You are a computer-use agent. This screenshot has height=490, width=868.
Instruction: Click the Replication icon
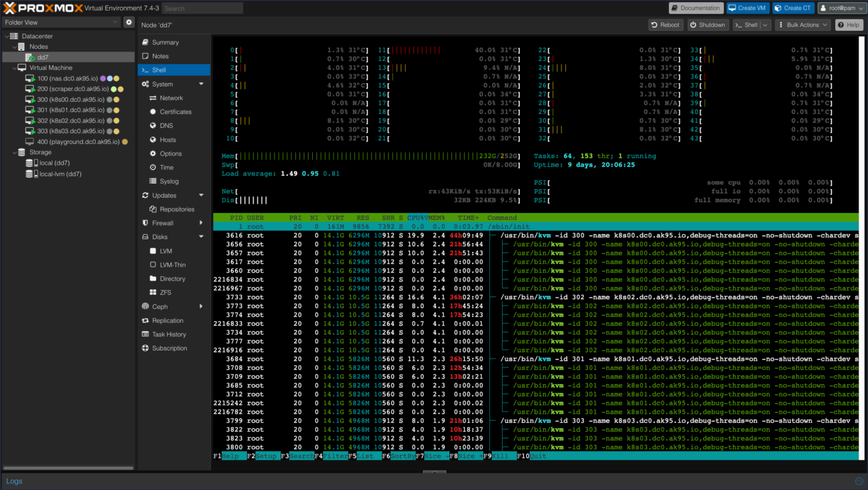pyautogui.click(x=145, y=320)
